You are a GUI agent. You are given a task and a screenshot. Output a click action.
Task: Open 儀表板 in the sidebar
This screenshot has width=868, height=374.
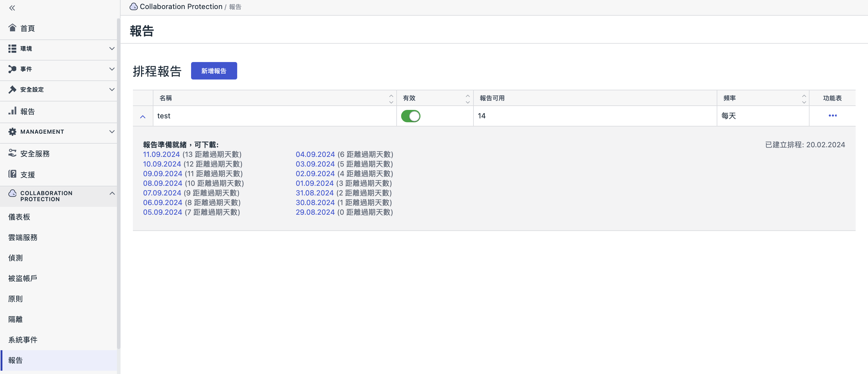click(x=58, y=217)
